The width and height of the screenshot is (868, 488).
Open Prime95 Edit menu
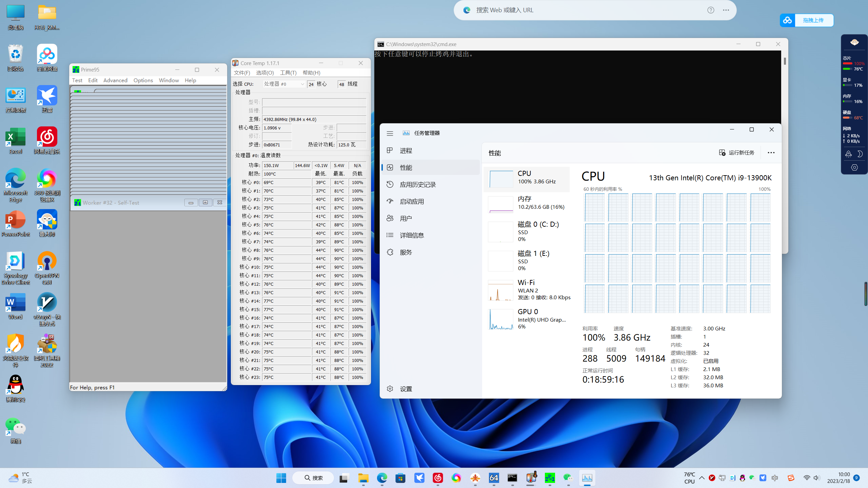click(x=93, y=80)
